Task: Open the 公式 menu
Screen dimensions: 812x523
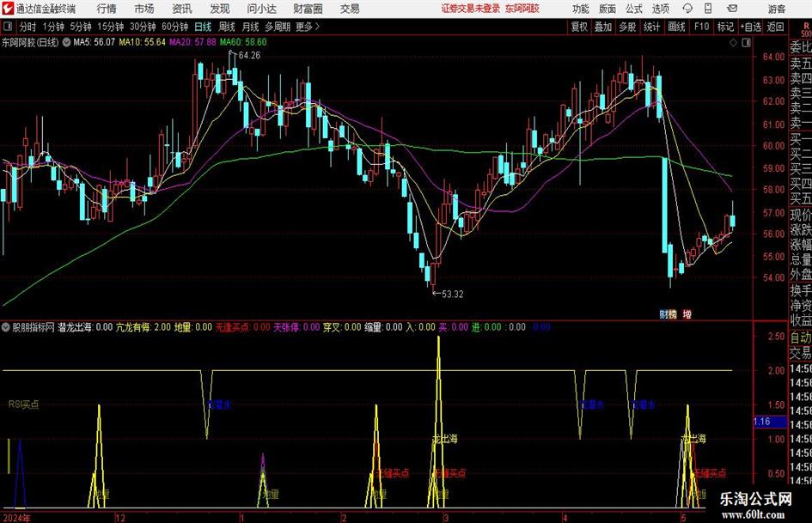Action: coord(634,9)
